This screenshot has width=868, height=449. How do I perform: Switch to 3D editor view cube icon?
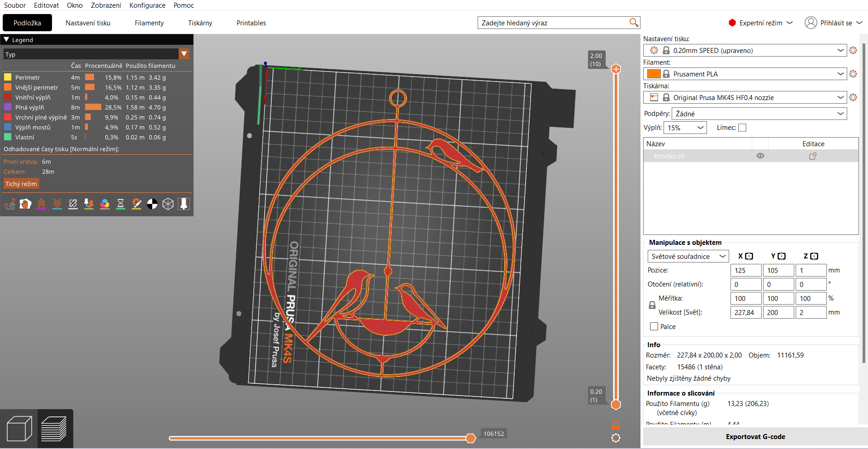19,428
